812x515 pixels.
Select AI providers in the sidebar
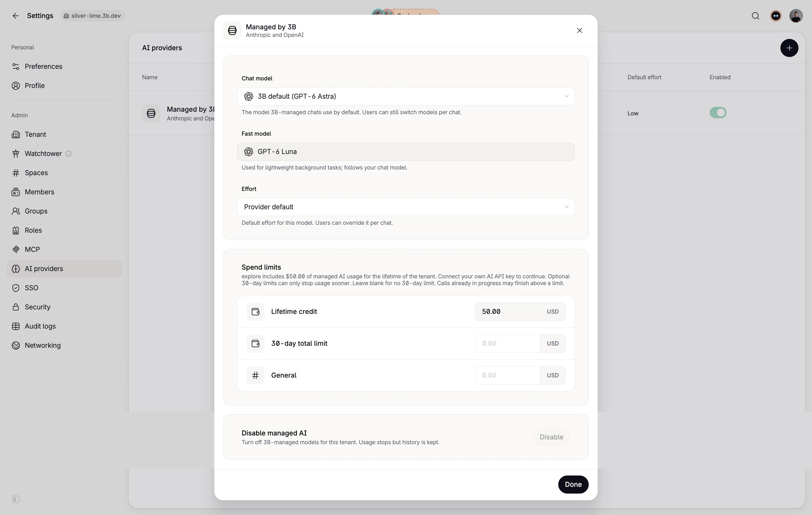(x=64, y=269)
